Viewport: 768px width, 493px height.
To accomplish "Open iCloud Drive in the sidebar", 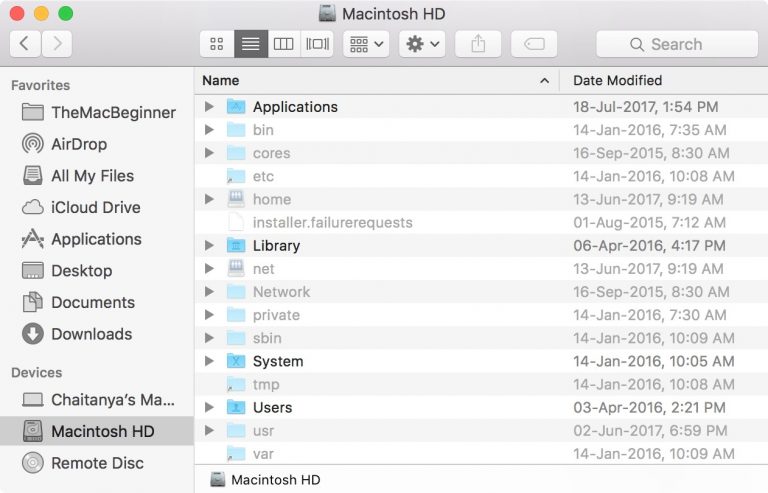I will 81,208.
